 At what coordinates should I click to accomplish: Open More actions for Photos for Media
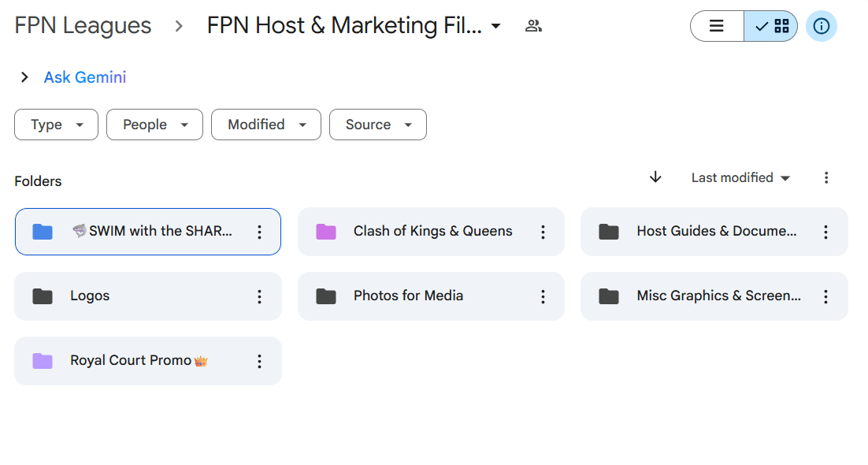click(x=543, y=296)
